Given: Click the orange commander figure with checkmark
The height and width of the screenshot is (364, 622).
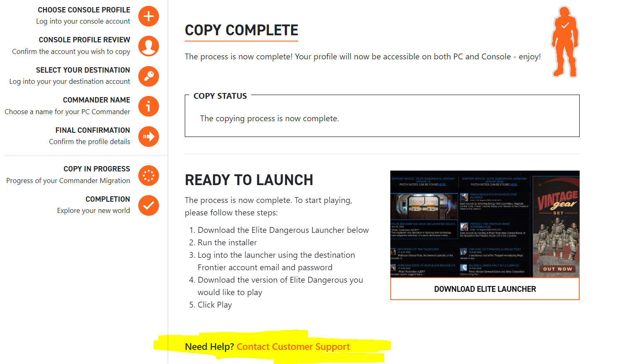Looking at the screenshot, I should pos(565,42).
